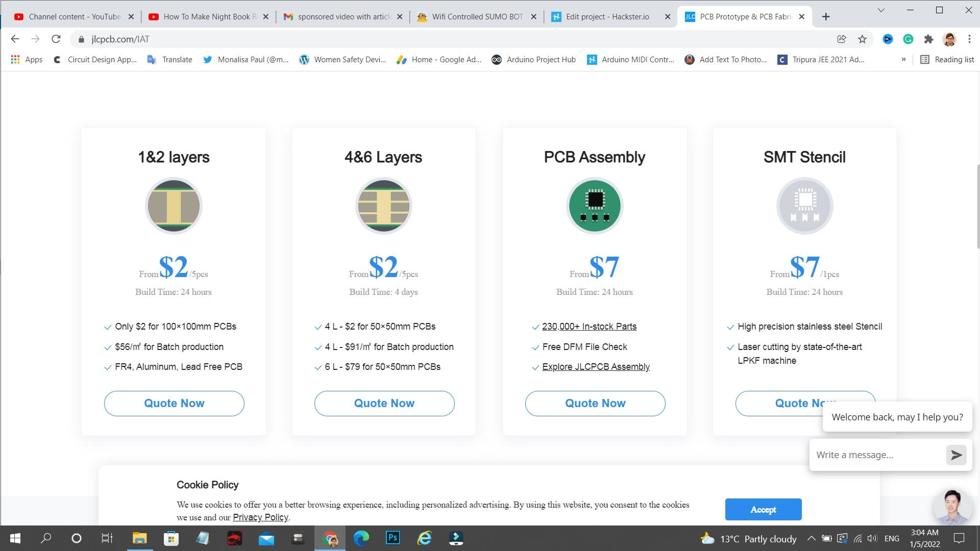This screenshot has width=980, height=551.
Task: Send chat message with arrow icon
Action: coord(956,455)
